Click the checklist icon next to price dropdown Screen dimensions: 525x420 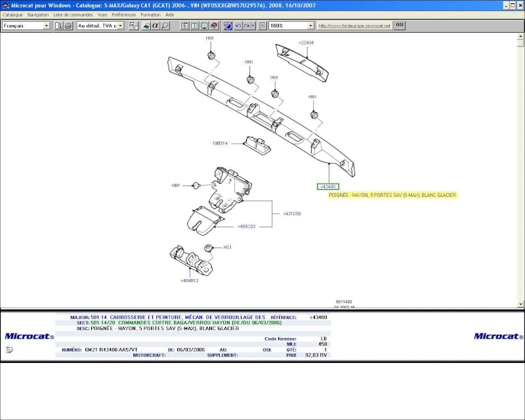[134, 26]
